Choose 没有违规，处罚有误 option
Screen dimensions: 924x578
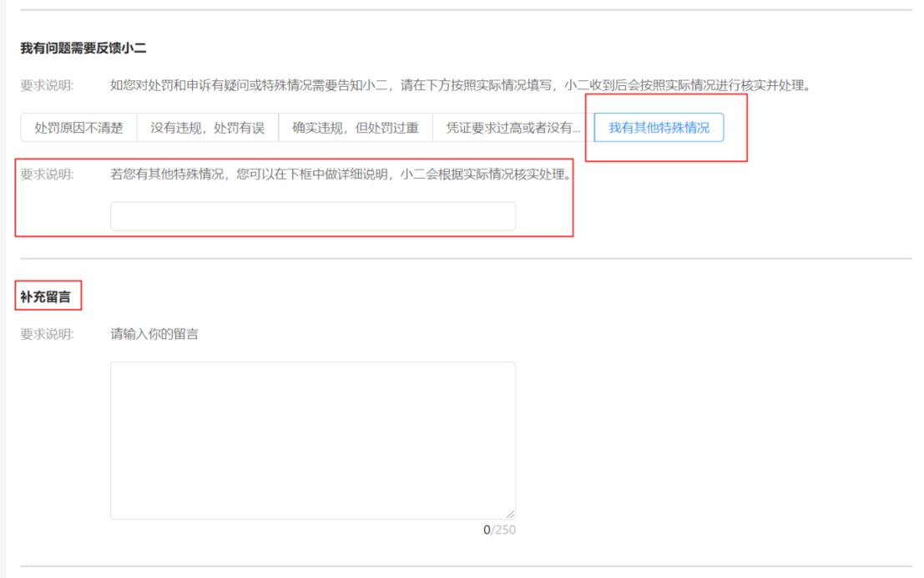[207, 128]
